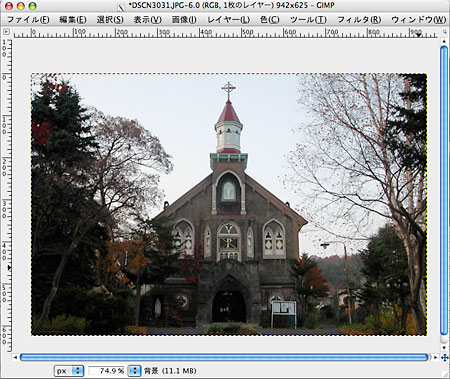Open the ファイル(F) menu
The image size is (450, 379).
point(28,20)
